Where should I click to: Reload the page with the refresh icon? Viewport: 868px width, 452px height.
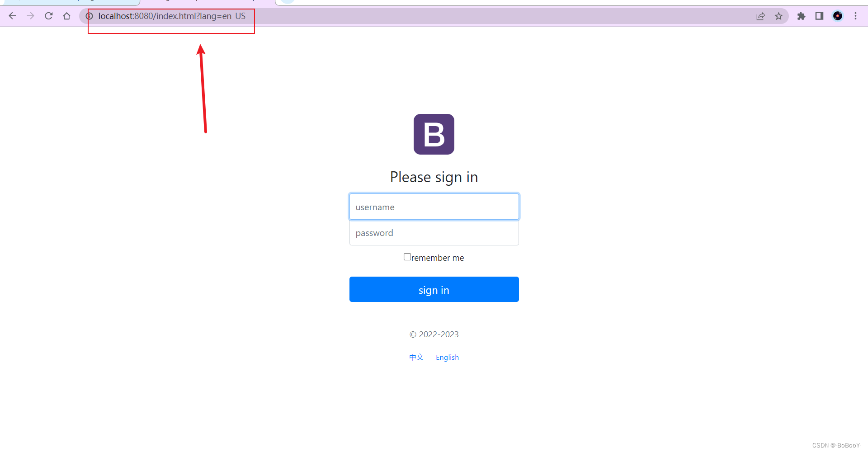point(49,16)
